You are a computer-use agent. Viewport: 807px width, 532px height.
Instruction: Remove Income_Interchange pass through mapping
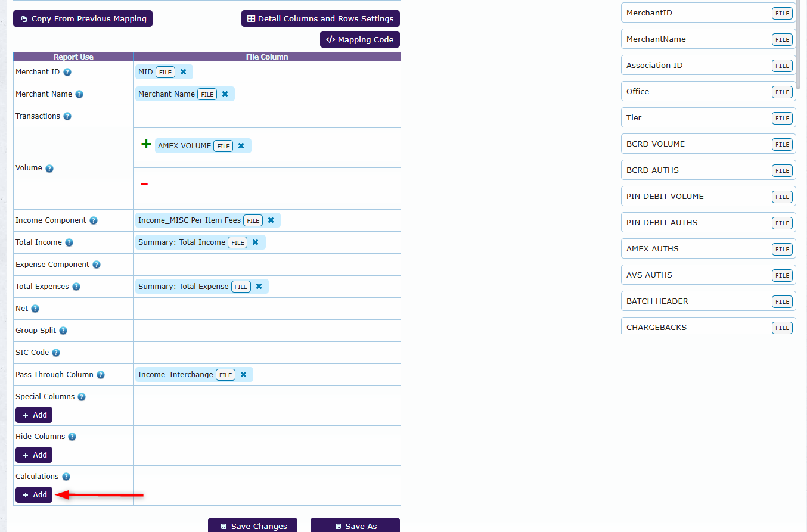[x=243, y=375]
